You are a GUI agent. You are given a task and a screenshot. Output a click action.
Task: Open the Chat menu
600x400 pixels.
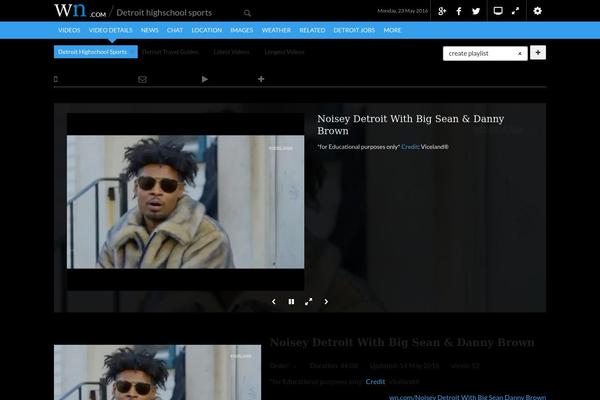tap(175, 30)
